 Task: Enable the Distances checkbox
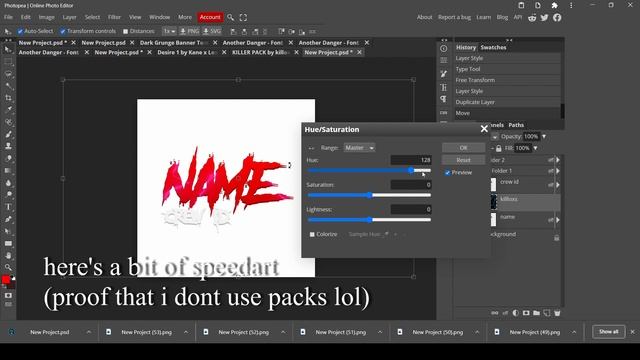point(125,31)
